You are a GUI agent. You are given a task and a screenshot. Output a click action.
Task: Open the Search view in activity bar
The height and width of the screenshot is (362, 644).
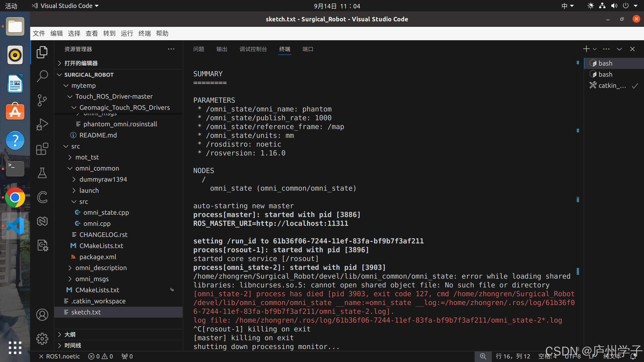point(42,76)
